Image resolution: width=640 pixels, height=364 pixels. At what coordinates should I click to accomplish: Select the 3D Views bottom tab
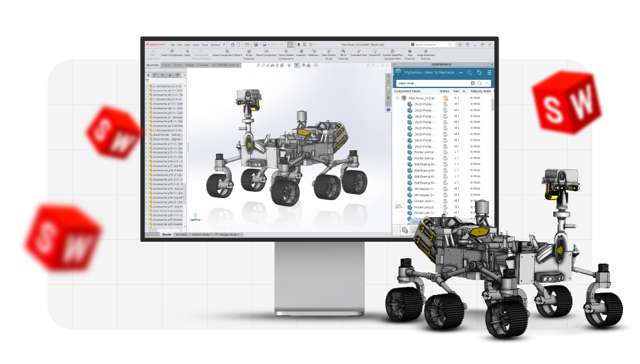coord(181,235)
